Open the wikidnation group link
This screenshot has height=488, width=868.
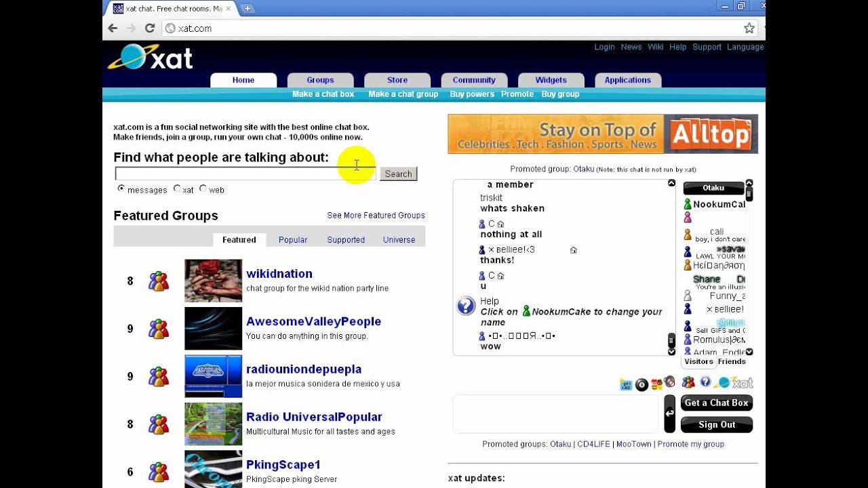(279, 274)
